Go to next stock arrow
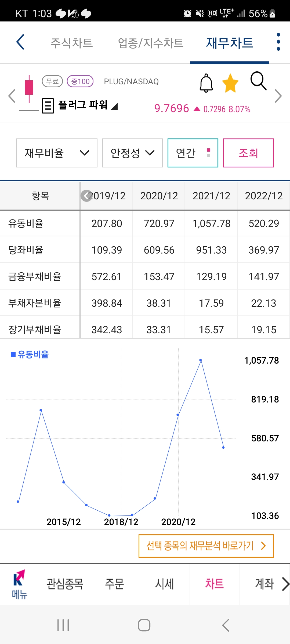The height and width of the screenshot is (644, 290). 278,96
